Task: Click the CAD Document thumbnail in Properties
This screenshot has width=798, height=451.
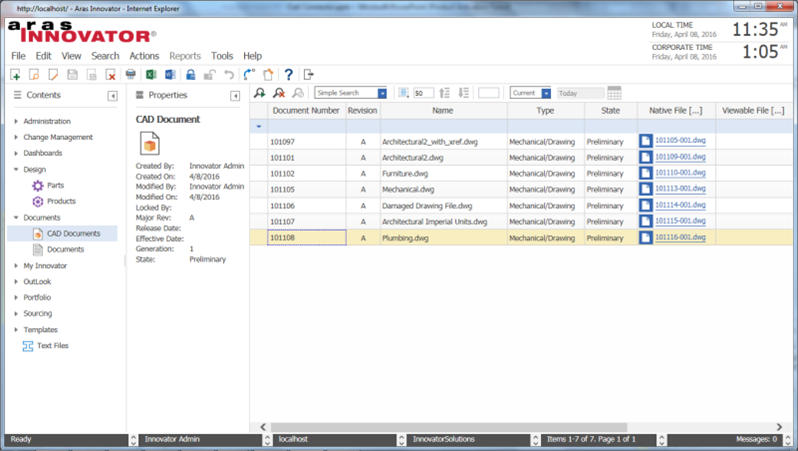Action: pyautogui.click(x=150, y=143)
